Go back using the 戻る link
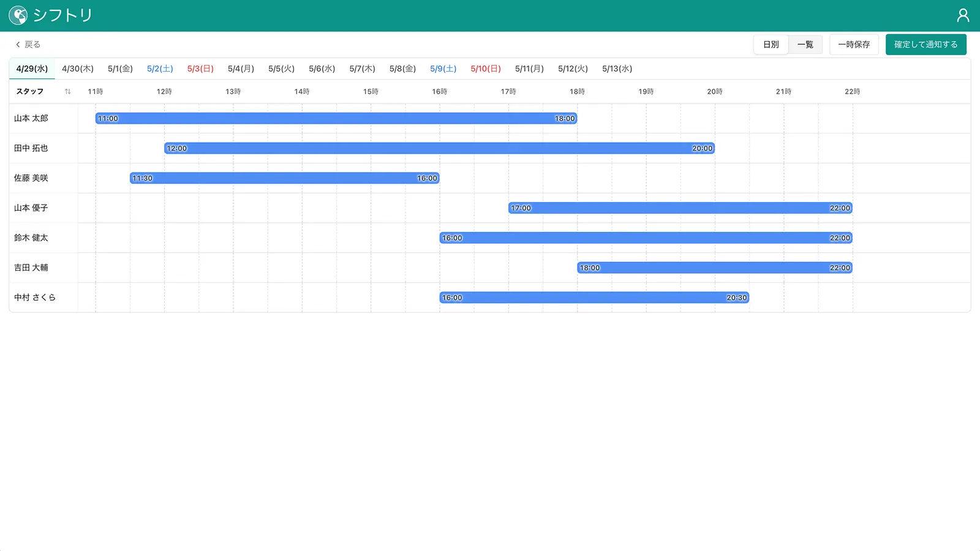This screenshot has height=551, width=980. coord(28,45)
